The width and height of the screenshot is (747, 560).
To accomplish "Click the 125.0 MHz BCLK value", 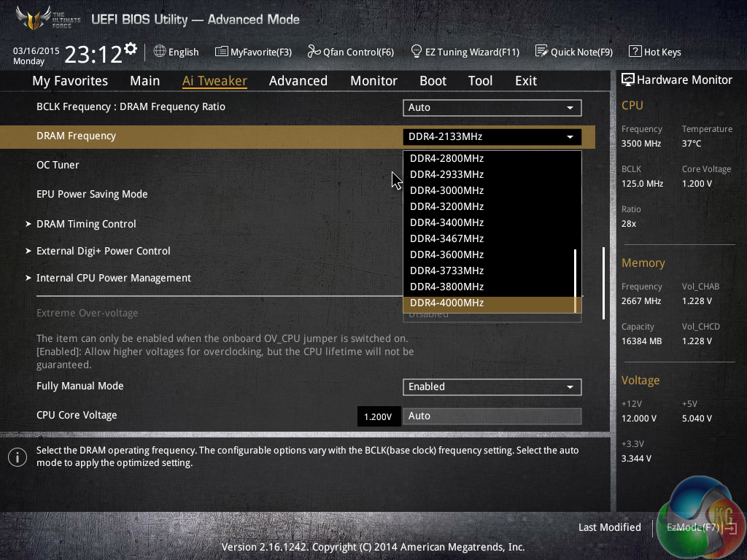I will point(642,184).
